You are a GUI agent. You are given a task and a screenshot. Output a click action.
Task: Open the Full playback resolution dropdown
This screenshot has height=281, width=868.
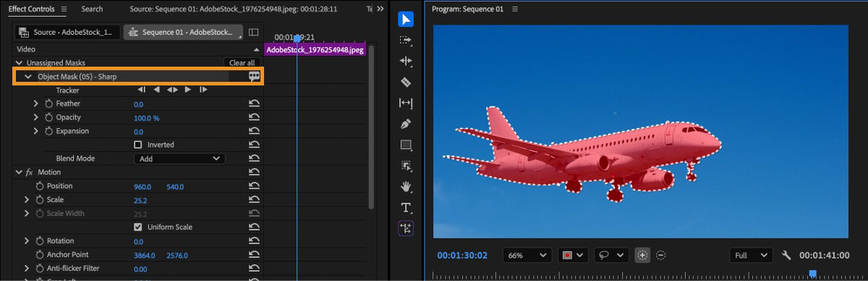[x=751, y=256]
